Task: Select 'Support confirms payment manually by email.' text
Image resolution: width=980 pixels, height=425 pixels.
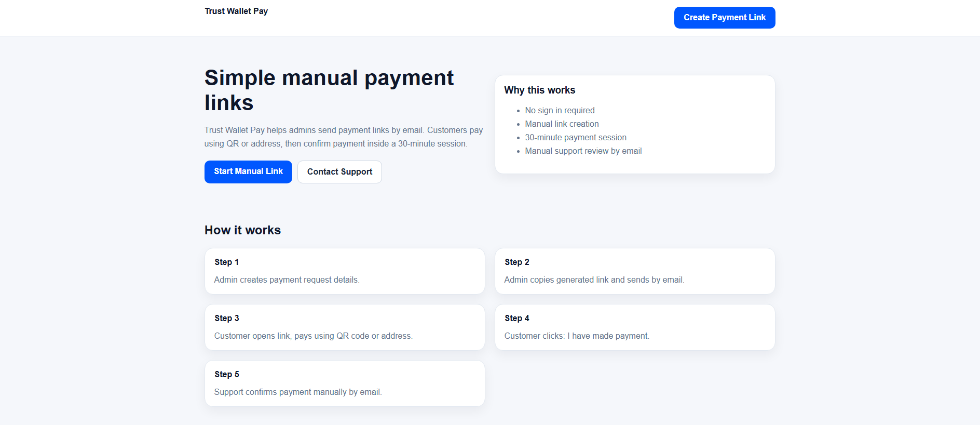Action: [298, 392]
